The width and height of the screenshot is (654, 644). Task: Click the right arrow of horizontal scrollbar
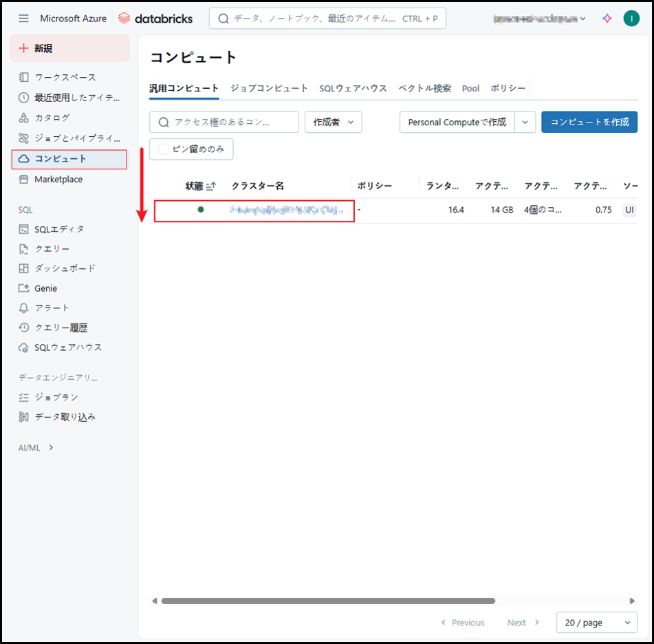[x=632, y=601]
